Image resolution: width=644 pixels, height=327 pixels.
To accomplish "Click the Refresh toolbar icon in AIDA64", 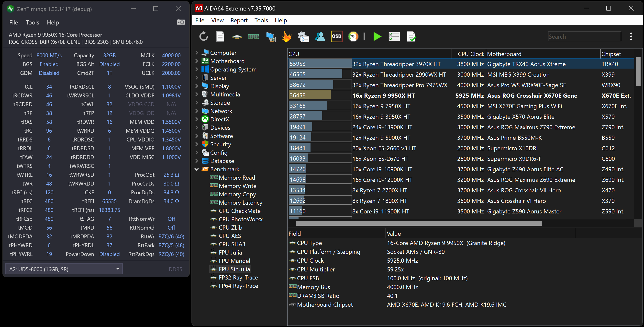I will coord(203,36).
